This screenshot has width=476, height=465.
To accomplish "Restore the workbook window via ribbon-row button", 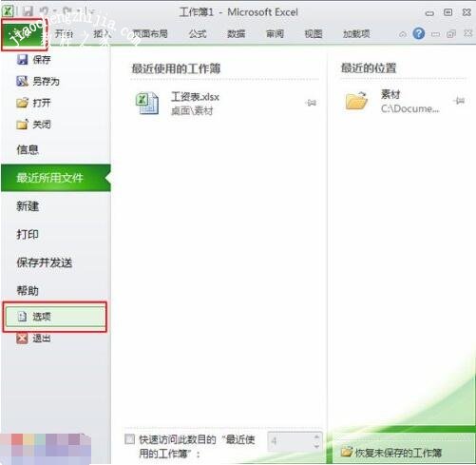I will [x=451, y=33].
